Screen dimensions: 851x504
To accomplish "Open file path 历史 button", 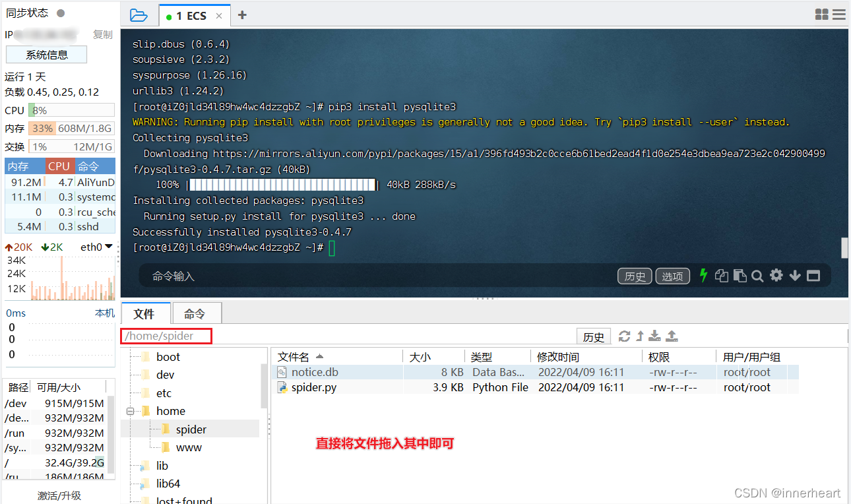I will coord(594,337).
